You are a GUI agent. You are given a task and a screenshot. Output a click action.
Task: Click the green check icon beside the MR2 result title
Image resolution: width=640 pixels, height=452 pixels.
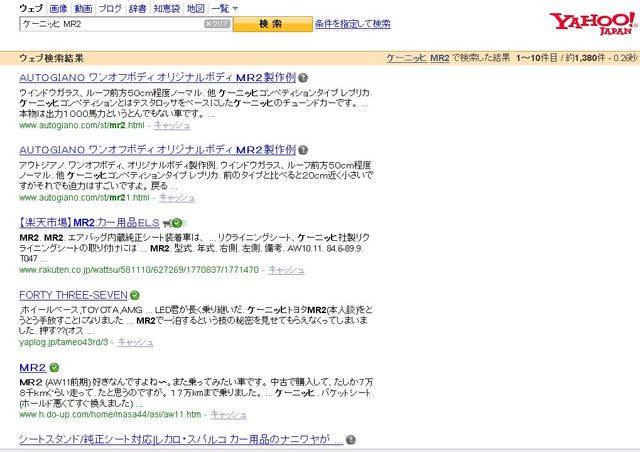pyautogui.click(x=54, y=367)
